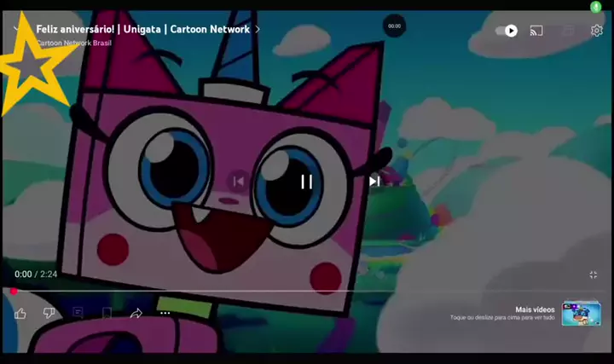Open the comments icon
The width and height of the screenshot is (614, 364).
tap(78, 313)
